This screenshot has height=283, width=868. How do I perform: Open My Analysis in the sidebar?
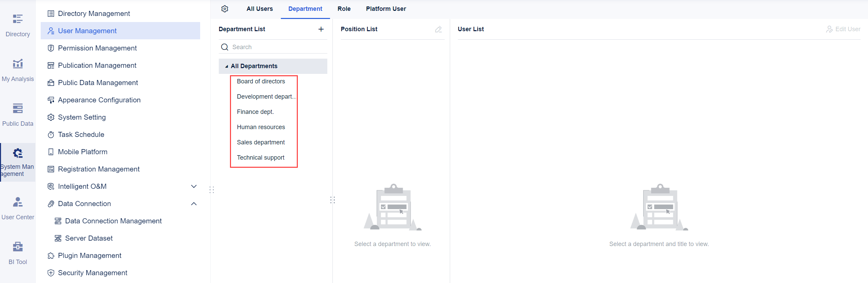point(18,69)
